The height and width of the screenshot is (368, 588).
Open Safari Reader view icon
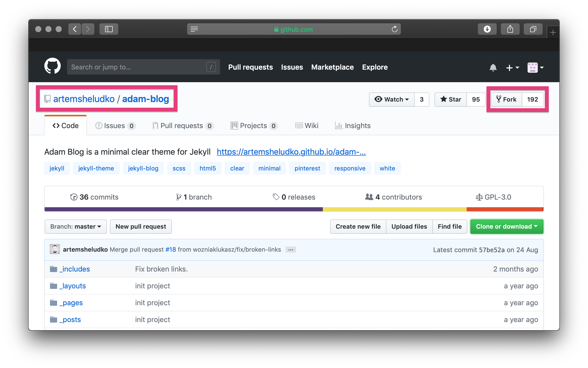click(194, 29)
